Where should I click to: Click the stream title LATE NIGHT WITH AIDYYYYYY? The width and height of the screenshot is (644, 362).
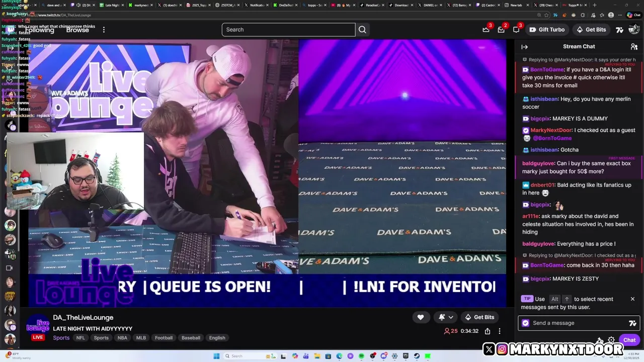click(93, 329)
